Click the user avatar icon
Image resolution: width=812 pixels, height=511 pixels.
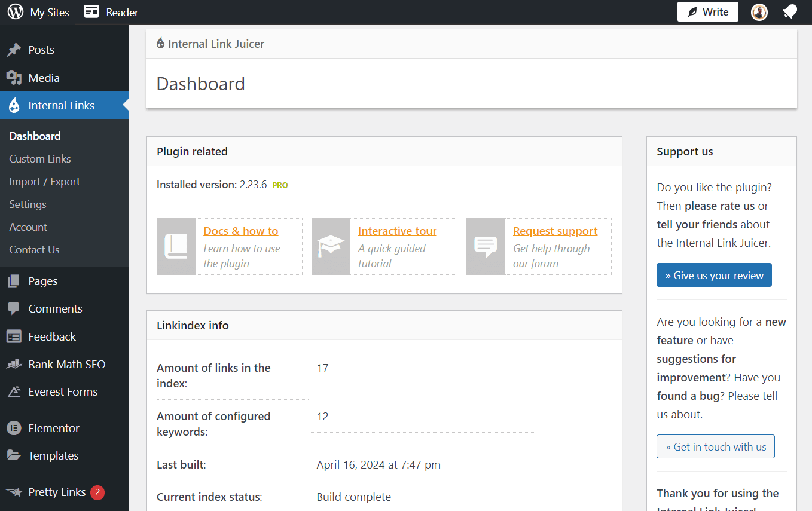pos(759,12)
